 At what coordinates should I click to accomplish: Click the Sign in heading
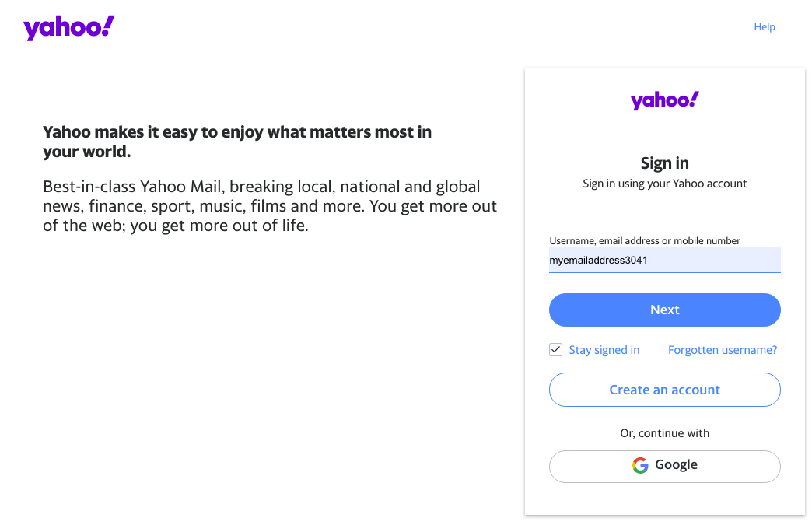point(664,163)
